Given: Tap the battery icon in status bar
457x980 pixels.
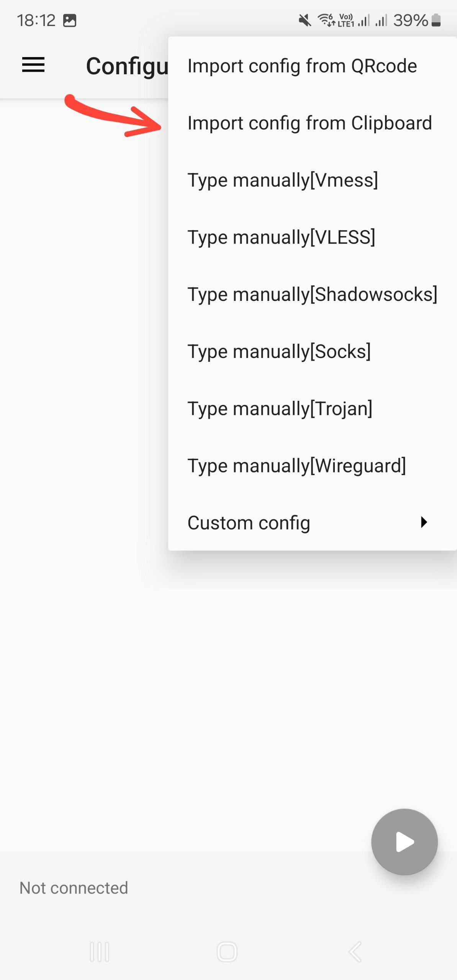Looking at the screenshot, I should click(436, 20).
